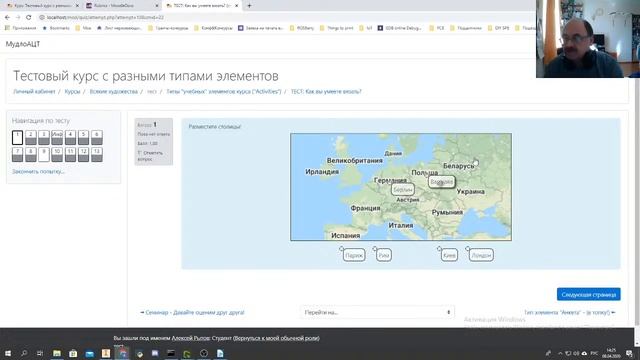Close the second browser tab
This screenshot has width=640, height=360.
(x=157, y=6)
